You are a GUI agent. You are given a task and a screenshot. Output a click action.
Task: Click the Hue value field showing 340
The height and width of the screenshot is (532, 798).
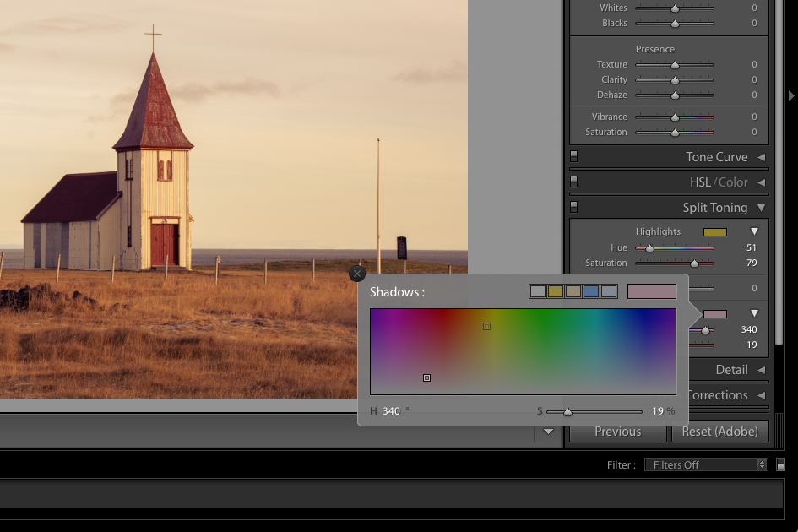coord(391,411)
